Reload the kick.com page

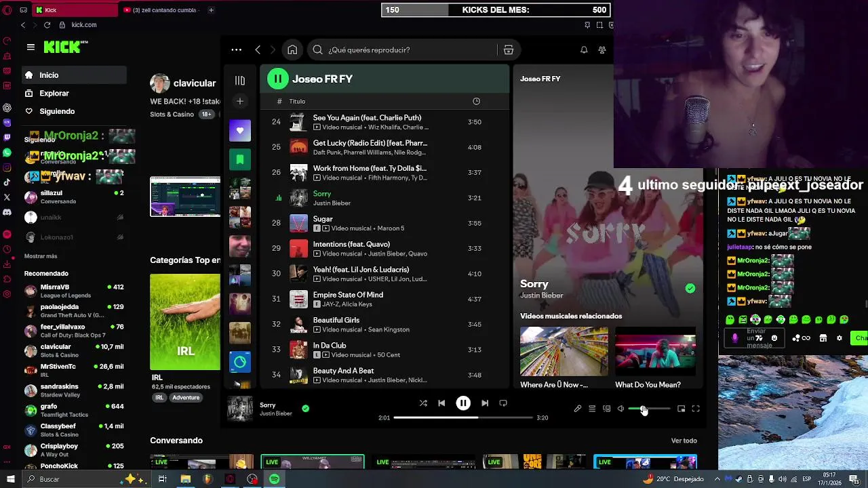coord(47,25)
